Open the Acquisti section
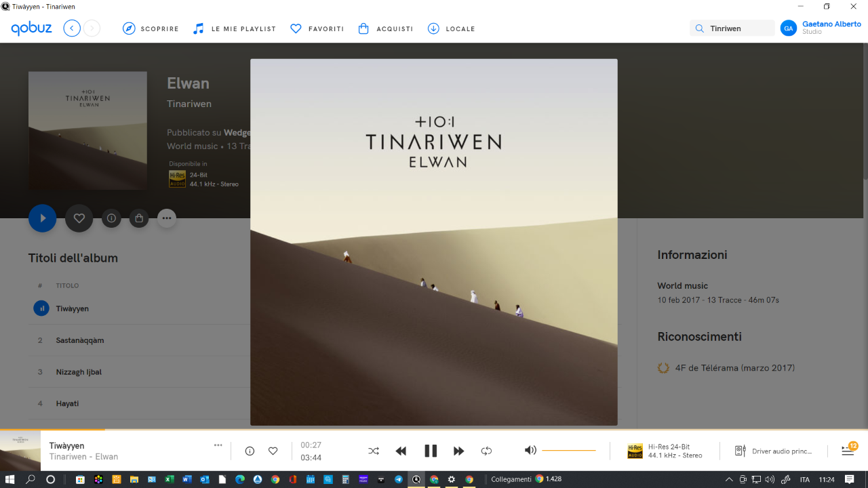Screen dimensions: 868x488 [x=385, y=28]
